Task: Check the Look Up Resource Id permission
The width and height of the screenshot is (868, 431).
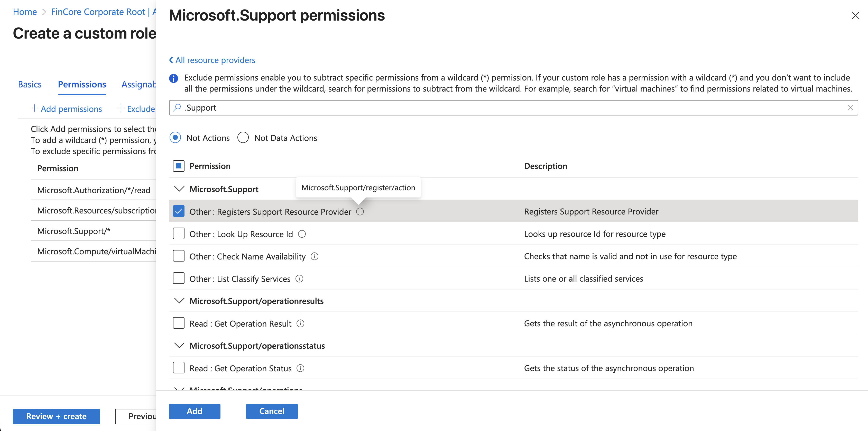Action: click(x=179, y=234)
